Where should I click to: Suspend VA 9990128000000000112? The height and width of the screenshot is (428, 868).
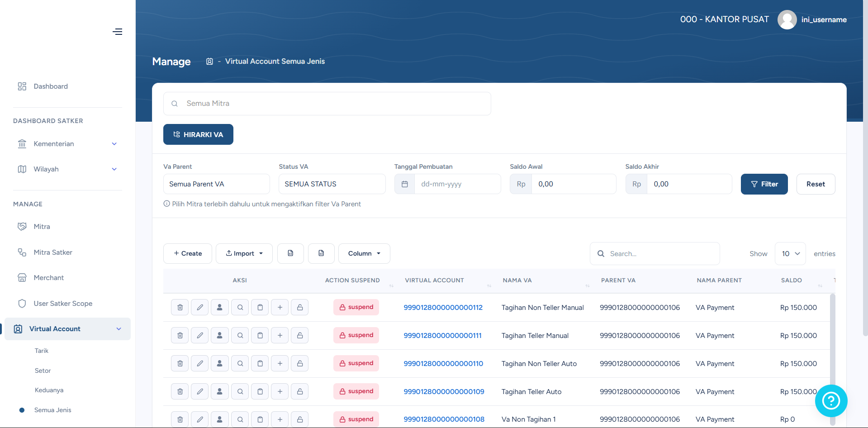tap(356, 307)
